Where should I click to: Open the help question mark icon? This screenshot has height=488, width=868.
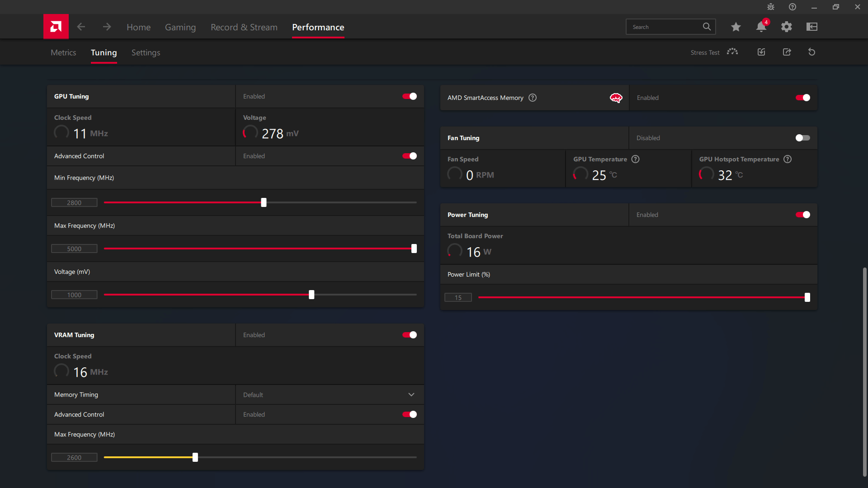793,7
